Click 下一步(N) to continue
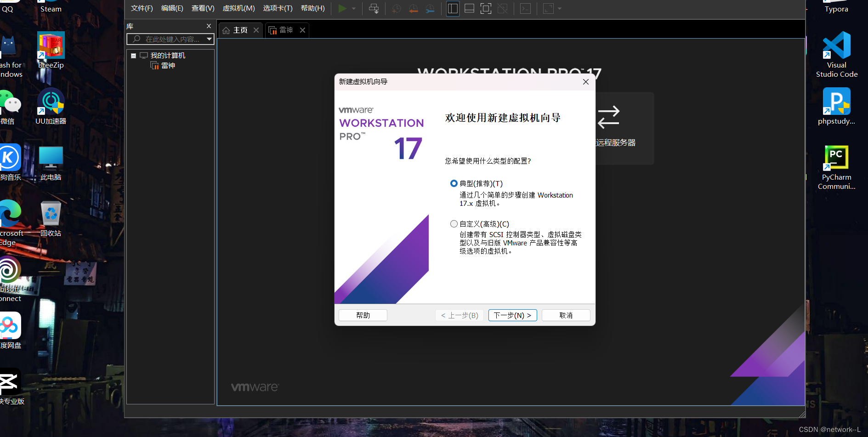 point(513,315)
